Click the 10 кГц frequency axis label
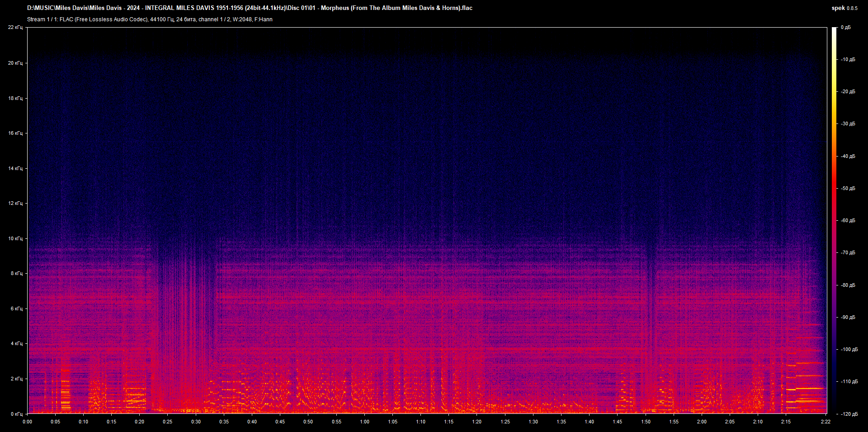Image resolution: width=868 pixels, height=432 pixels. click(x=15, y=238)
